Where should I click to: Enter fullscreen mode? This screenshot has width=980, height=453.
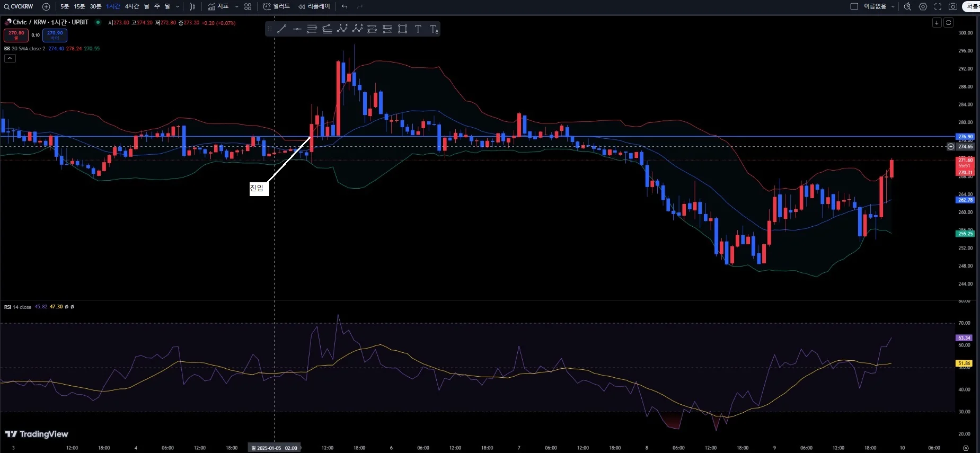938,6
